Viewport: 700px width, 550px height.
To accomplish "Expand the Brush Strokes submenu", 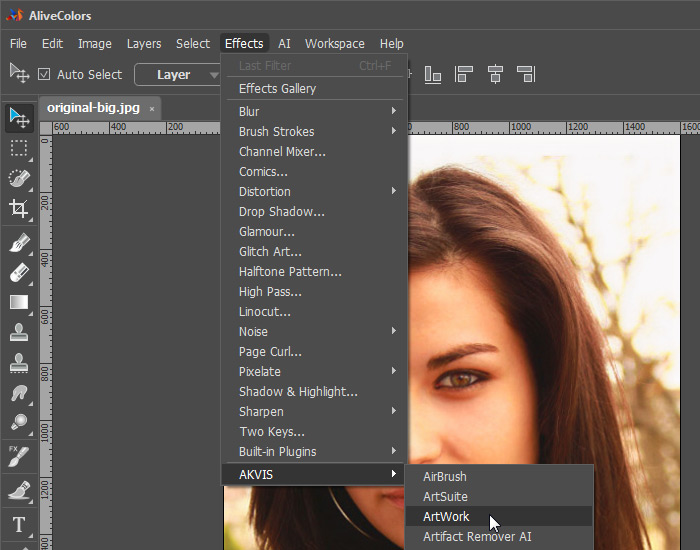I will tap(315, 131).
